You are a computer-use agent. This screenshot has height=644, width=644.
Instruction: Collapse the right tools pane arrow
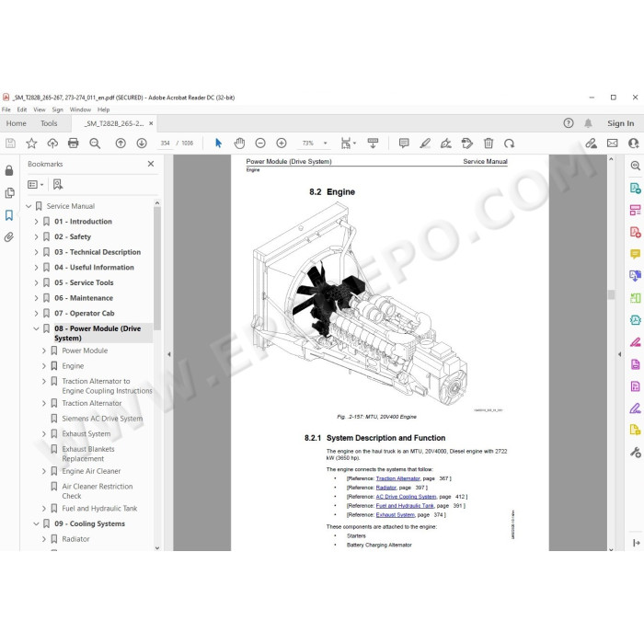(x=619, y=354)
